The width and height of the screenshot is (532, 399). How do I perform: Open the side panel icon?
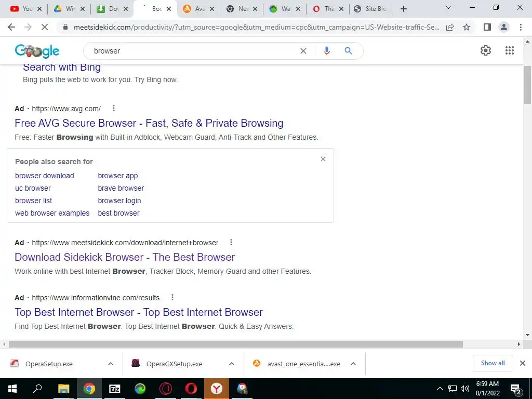(x=487, y=27)
